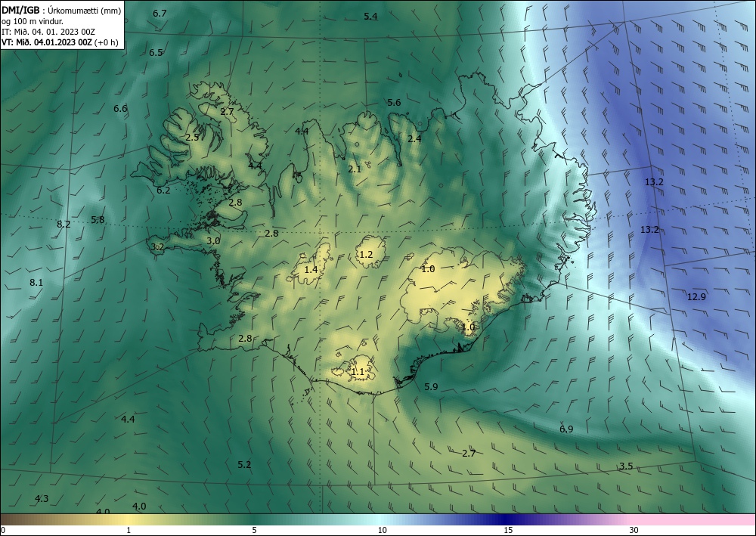Click the 2.1 value on the map

355,169
